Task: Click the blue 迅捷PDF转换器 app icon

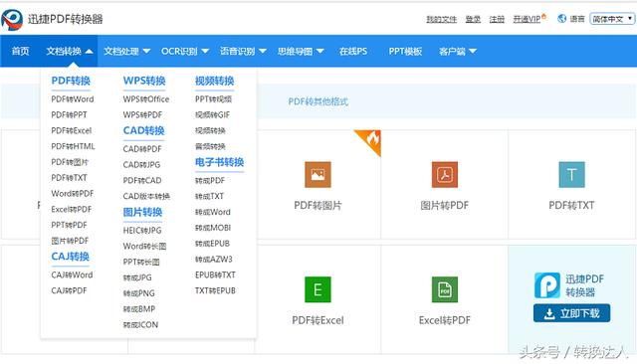Action: tap(546, 284)
